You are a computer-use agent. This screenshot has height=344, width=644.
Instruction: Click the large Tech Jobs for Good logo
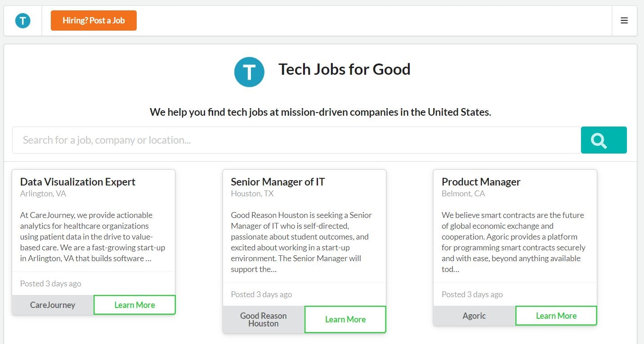click(x=249, y=72)
